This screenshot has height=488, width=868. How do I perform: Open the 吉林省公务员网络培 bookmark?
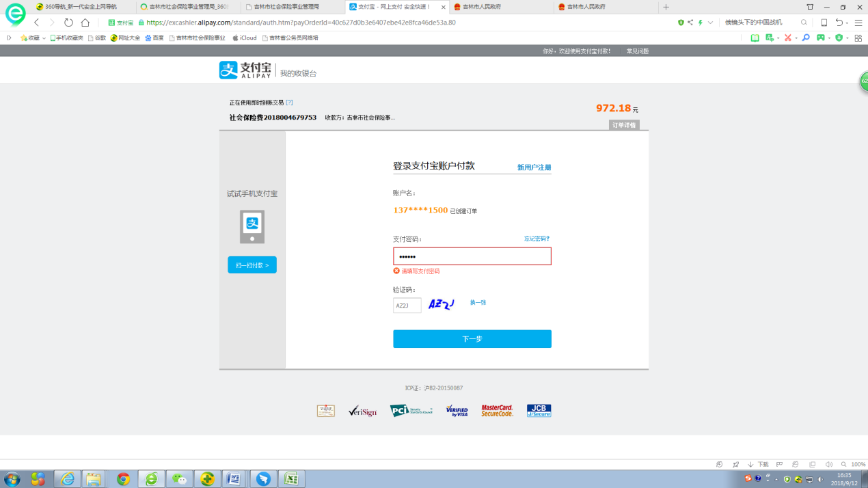coord(290,38)
